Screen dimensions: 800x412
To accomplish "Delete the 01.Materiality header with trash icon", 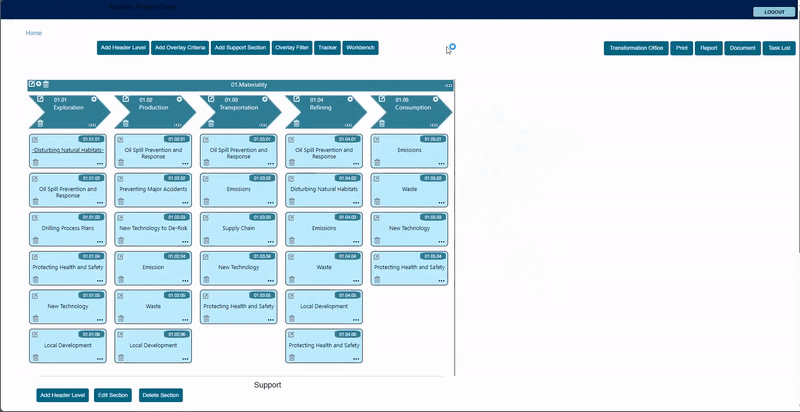I will coord(46,85).
